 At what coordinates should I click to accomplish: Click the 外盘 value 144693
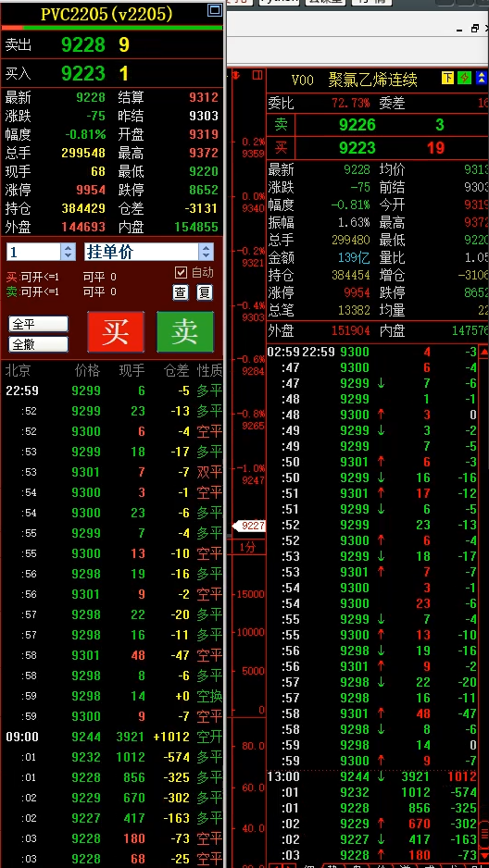[x=83, y=227]
